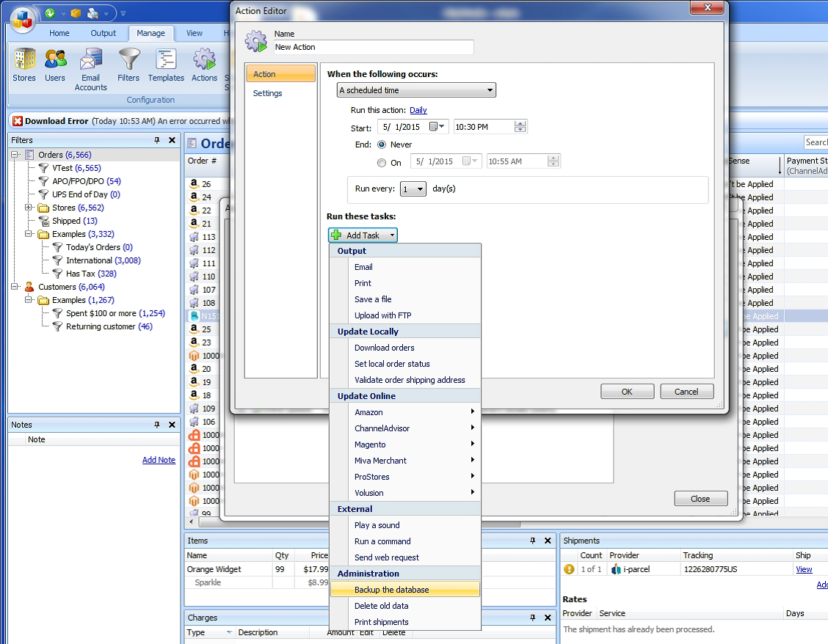Image resolution: width=828 pixels, height=644 pixels.
Task: Choose Email from the Output tasks
Action: (x=405, y=267)
